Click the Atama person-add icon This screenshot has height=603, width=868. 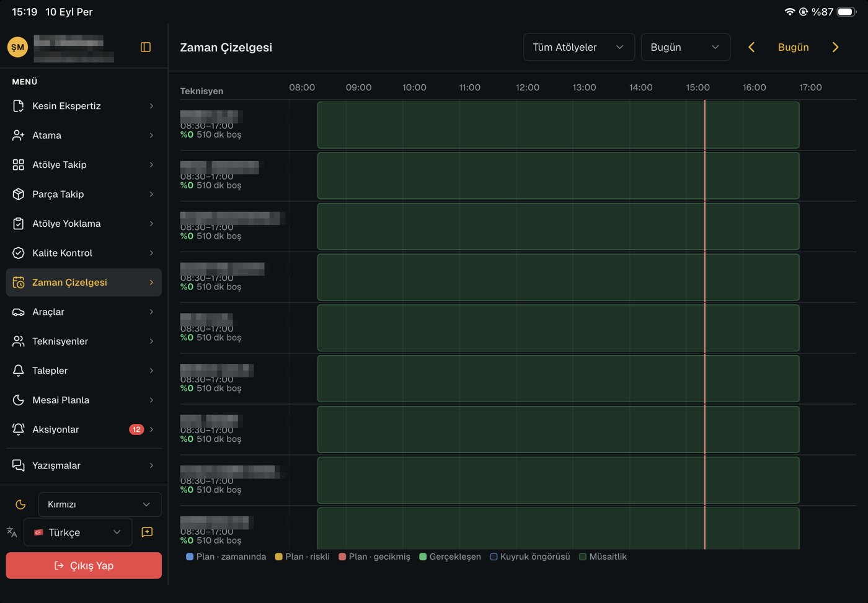coord(19,135)
